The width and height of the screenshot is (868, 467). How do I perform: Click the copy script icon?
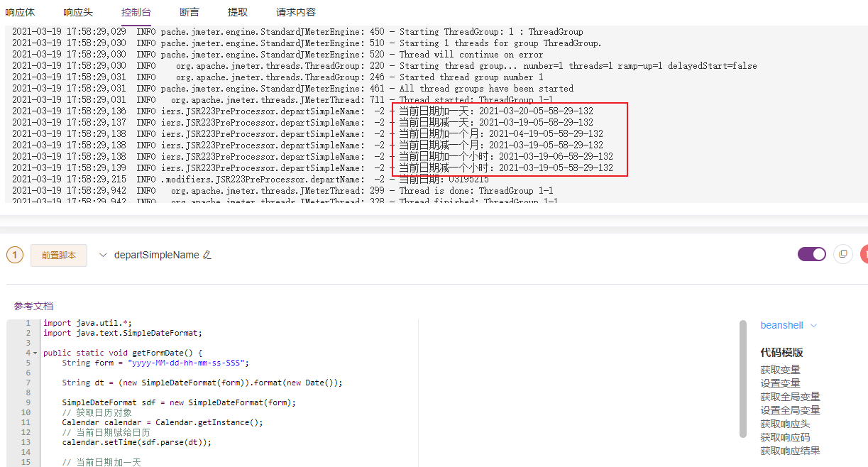(843, 254)
